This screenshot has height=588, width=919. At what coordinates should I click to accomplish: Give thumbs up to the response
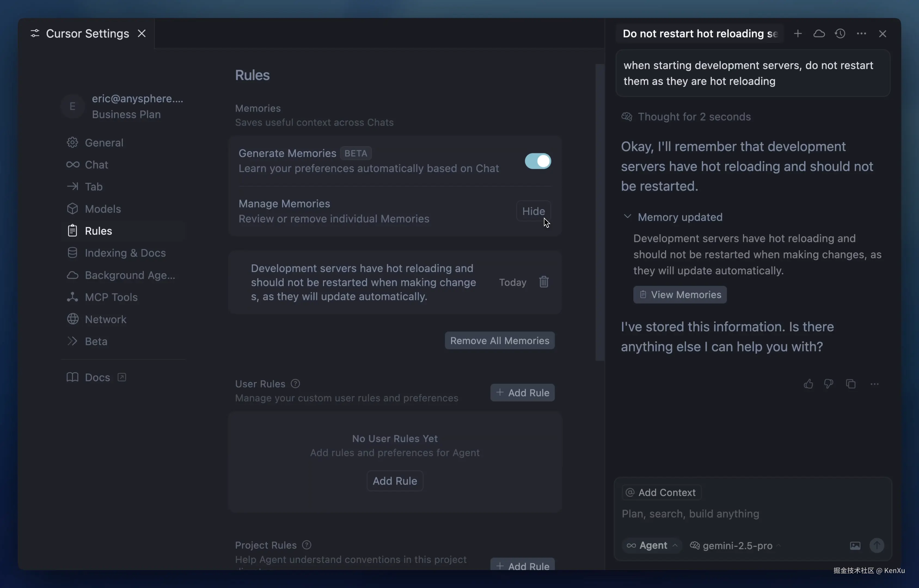(x=808, y=384)
